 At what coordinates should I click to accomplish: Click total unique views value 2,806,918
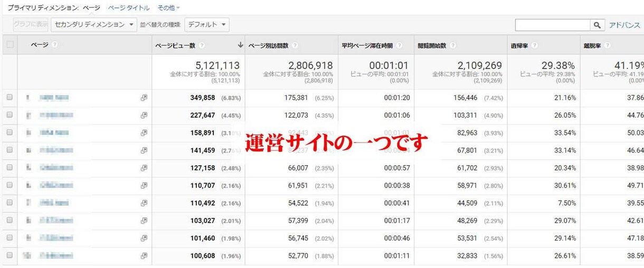point(310,65)
